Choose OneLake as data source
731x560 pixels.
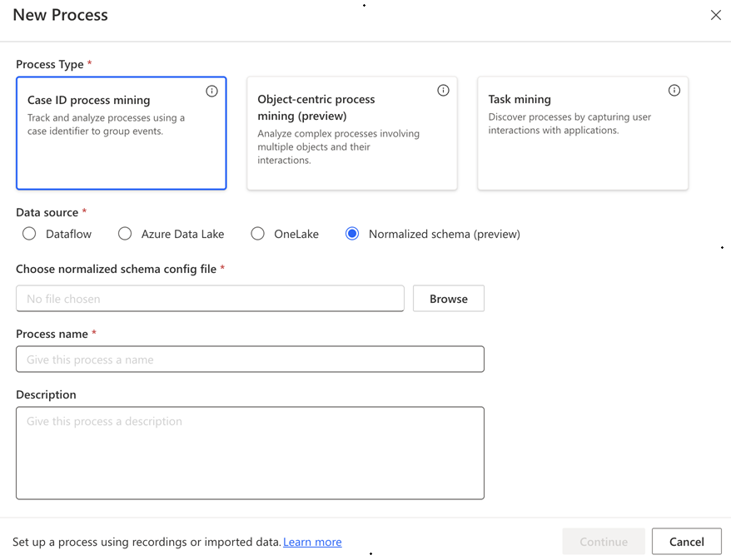click(257, 234)
